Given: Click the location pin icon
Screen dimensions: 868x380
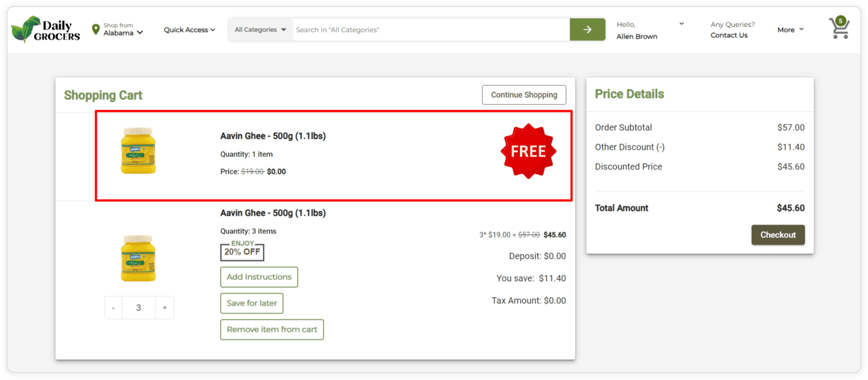Looking at the screenshot, I should click(x=95, y=29).
